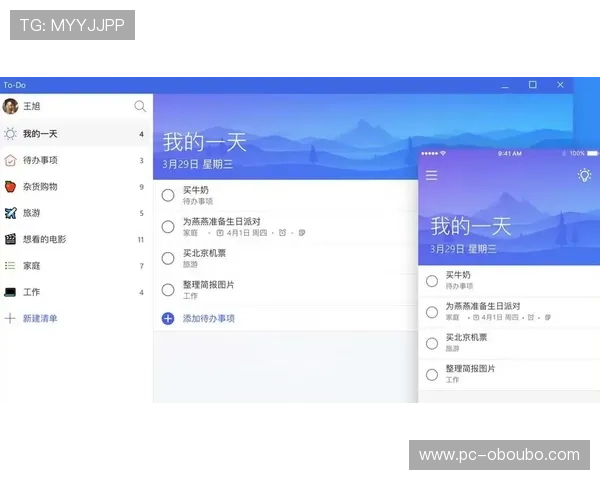Complete the 买北京机票 task in desktop window
This screenshot has width=600, height=480.
168,258
